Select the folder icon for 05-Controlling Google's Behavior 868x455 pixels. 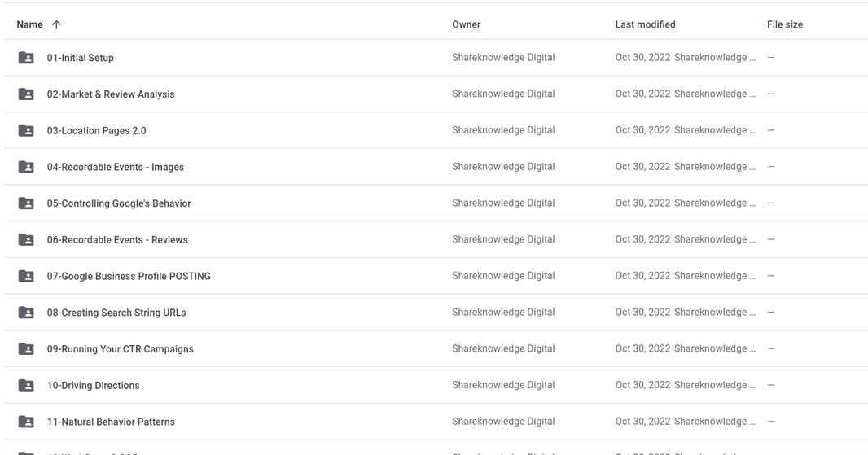26,203
